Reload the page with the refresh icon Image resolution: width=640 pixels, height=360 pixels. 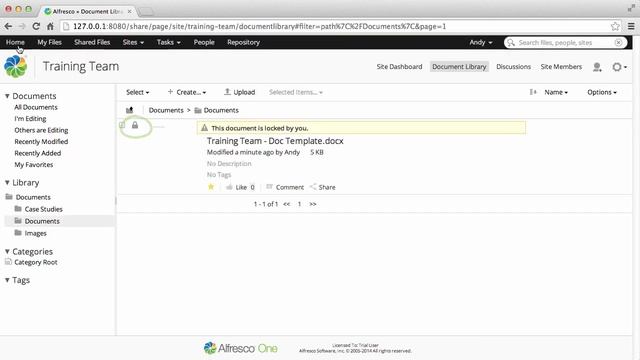click(36, 26)
